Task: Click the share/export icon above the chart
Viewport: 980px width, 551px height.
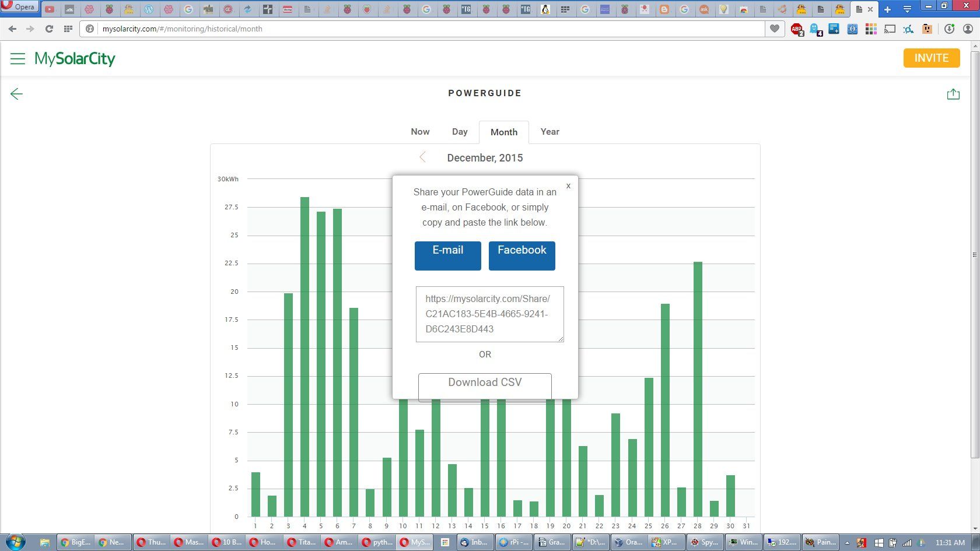Action: click(953, 93)
